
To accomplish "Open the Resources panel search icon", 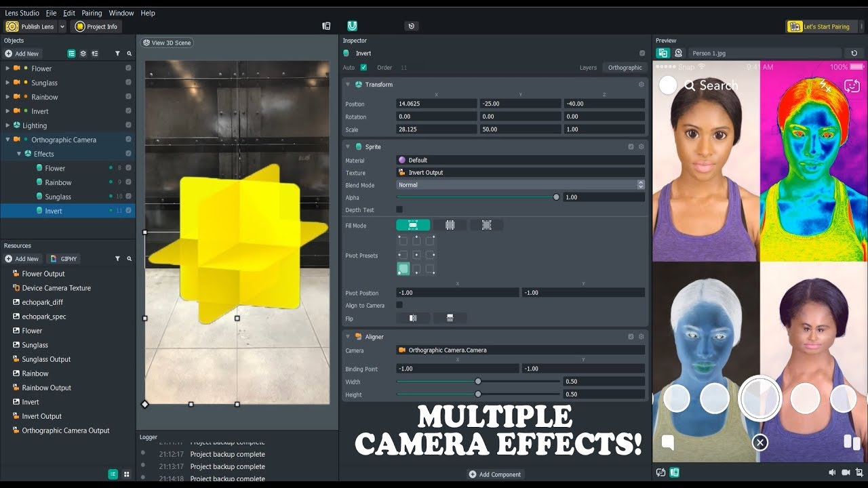I will tap(129, 259).
